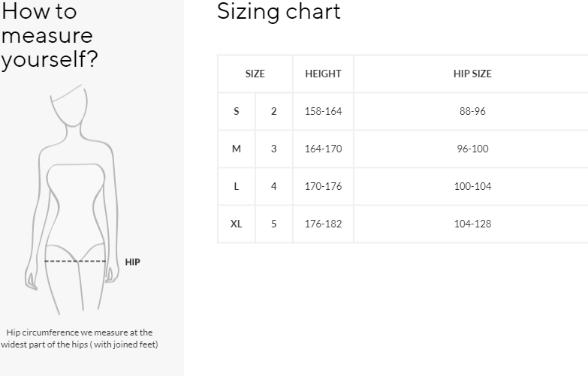Click the S size cell
The height and width of the screenshot is (376, 588).
[237, 111]
